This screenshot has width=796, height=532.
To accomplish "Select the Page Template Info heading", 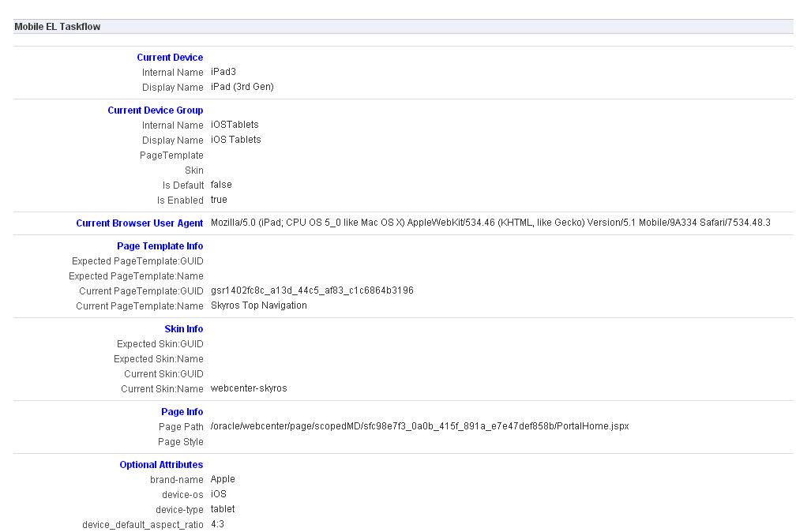I will (160, 246).
